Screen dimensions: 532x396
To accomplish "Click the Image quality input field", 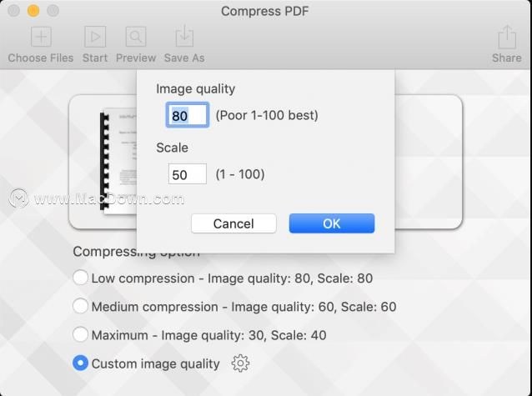I will pos(188,115).
